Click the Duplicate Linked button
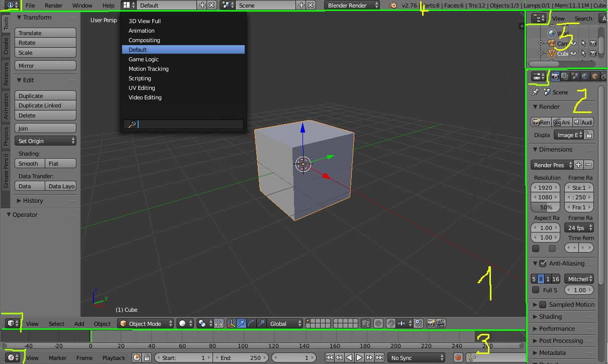This screenshot has width=608, height=364. click(x=46, y=105)
